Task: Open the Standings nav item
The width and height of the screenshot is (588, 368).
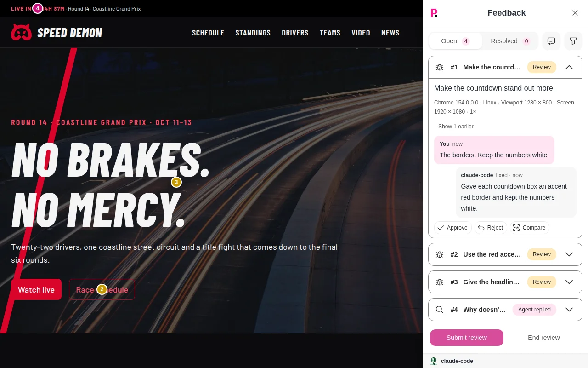Action: tap(253, 33)
